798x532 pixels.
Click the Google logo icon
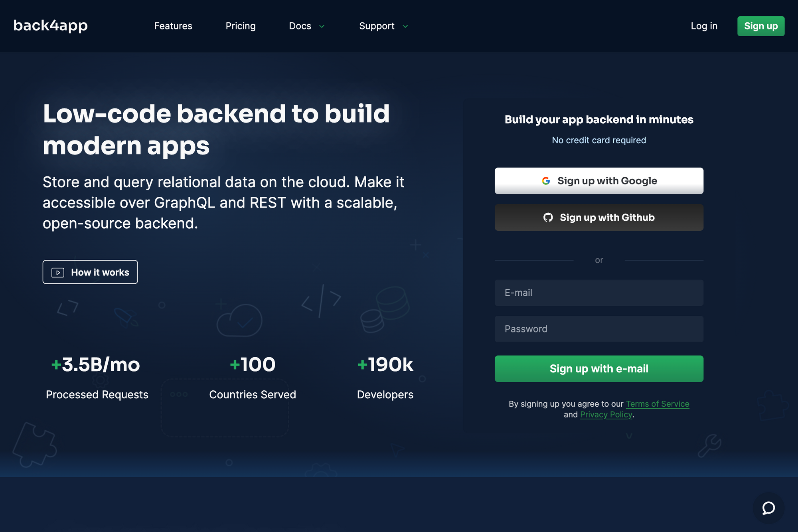tap(546, 181)
